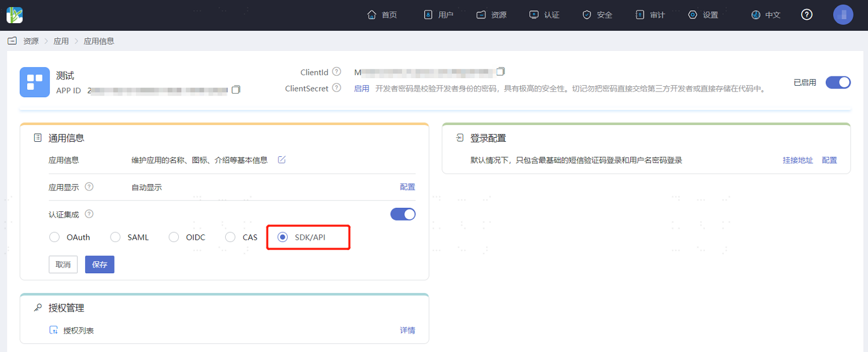Screen dimensions: 868x352
Task: Click the 取消 cancel button
Action: click(63, 264)
